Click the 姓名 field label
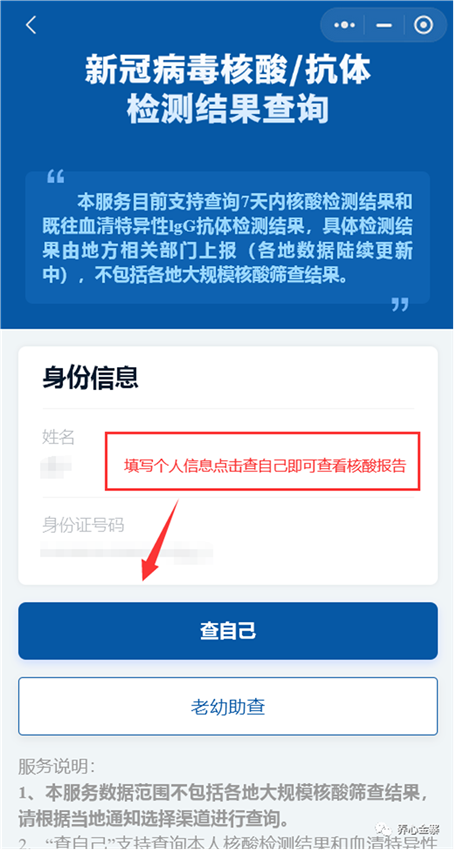 (x=58, y=436)
